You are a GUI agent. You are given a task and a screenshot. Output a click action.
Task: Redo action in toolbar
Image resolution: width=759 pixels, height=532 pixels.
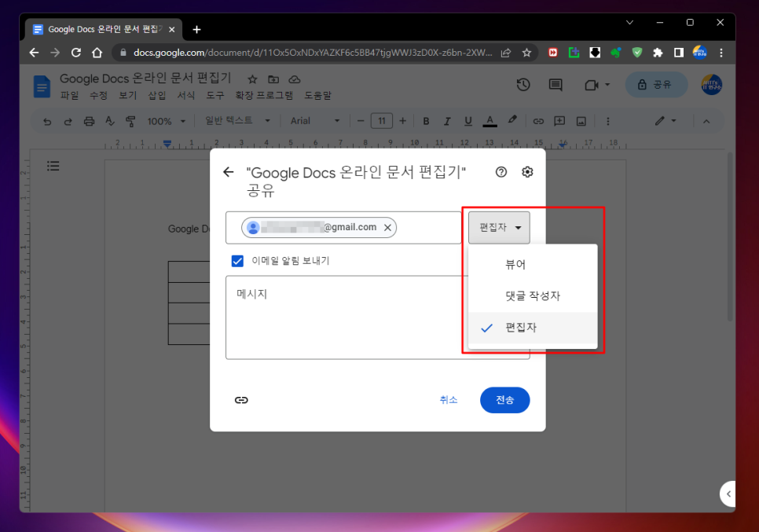pos(68,121)
